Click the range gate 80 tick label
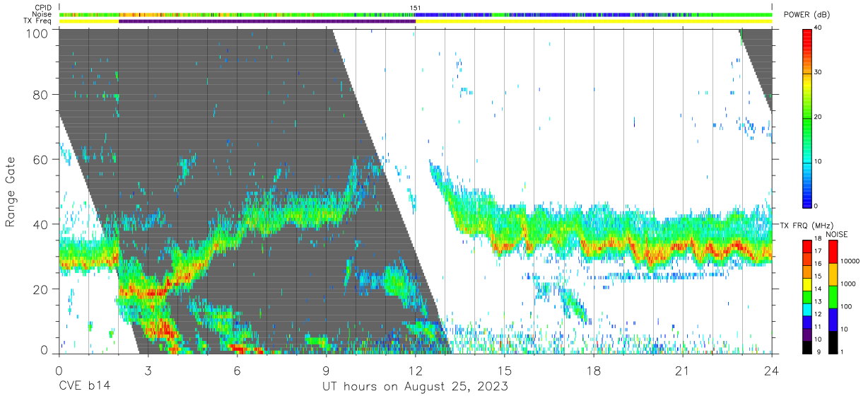Screen dimensions: 868x401 pyautogui.click(x=39, y=94)
